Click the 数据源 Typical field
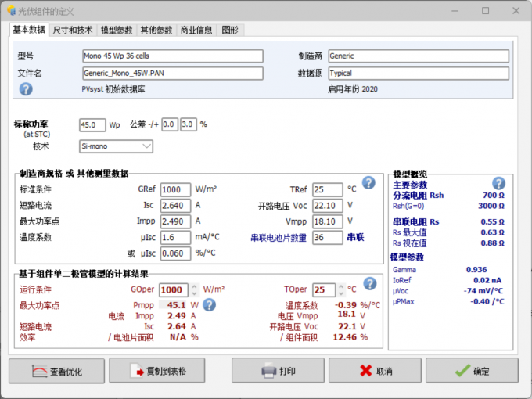 pos(419,74)
